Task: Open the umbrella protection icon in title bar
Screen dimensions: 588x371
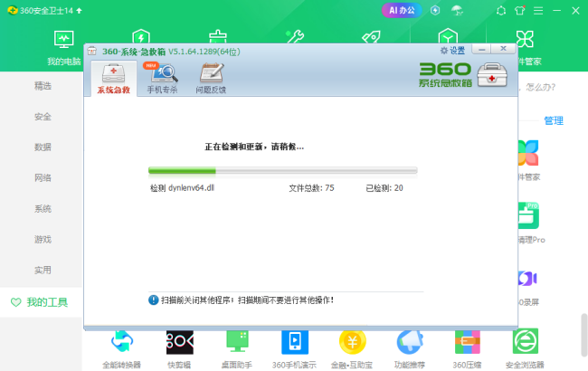Action: 457,11
